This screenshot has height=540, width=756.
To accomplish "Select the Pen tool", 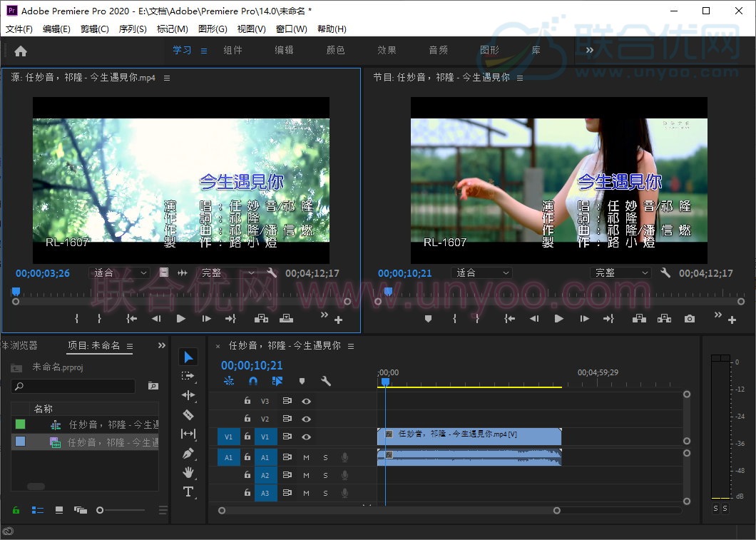I will (x=188, y=453).
